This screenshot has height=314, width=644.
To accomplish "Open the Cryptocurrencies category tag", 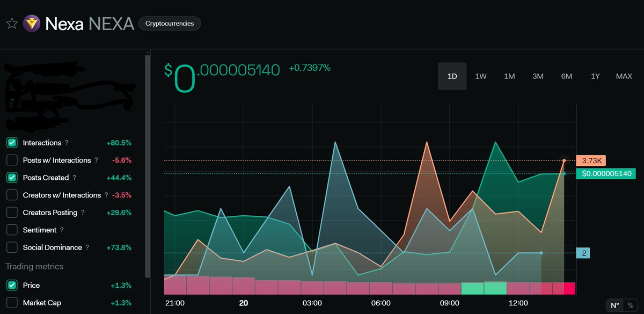I will tap(170, 24).
